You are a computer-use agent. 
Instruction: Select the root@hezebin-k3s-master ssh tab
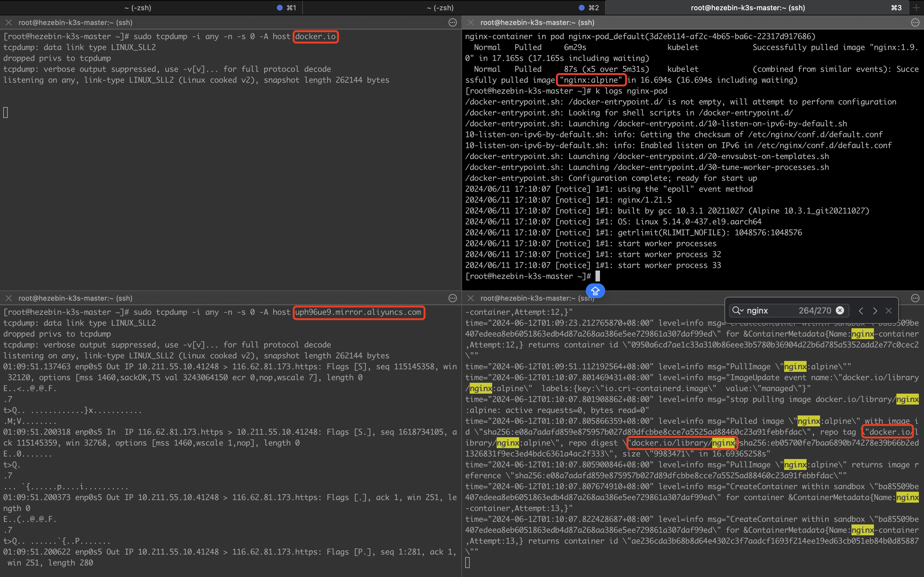tap(748, 8)
